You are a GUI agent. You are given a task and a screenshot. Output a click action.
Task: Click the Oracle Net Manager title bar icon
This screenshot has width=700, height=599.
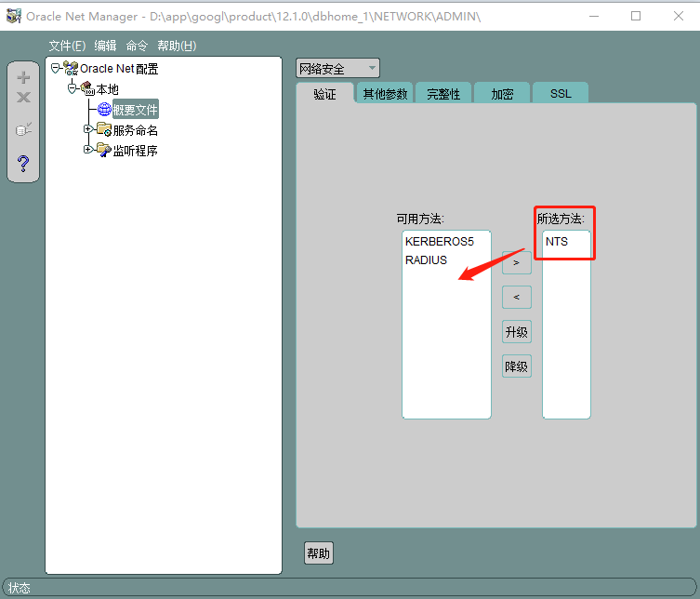point(13,16)
